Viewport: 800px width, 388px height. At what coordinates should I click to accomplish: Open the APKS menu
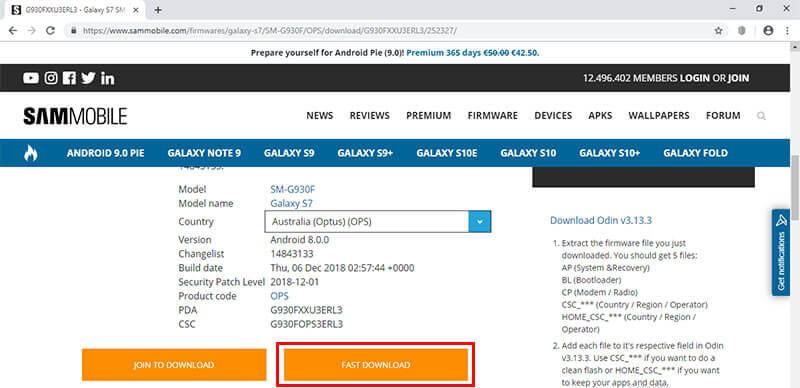pos(600,115)
